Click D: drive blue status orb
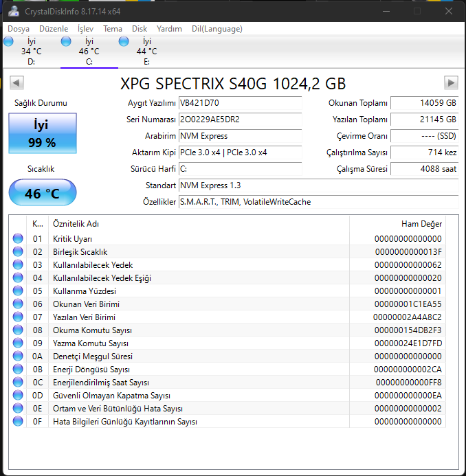Image resolution: width=466 pixels, height=476 pixels. pos(8,41)
